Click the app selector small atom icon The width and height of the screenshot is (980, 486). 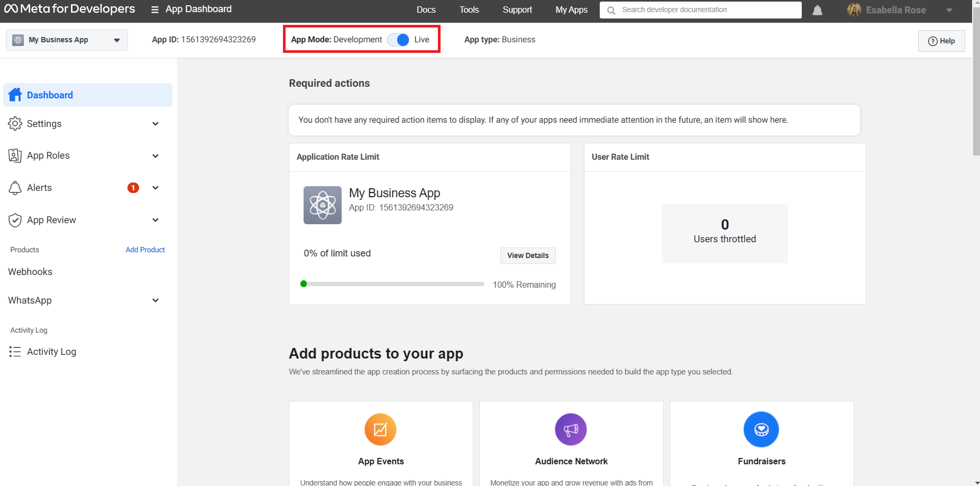[x=18, y=40]
